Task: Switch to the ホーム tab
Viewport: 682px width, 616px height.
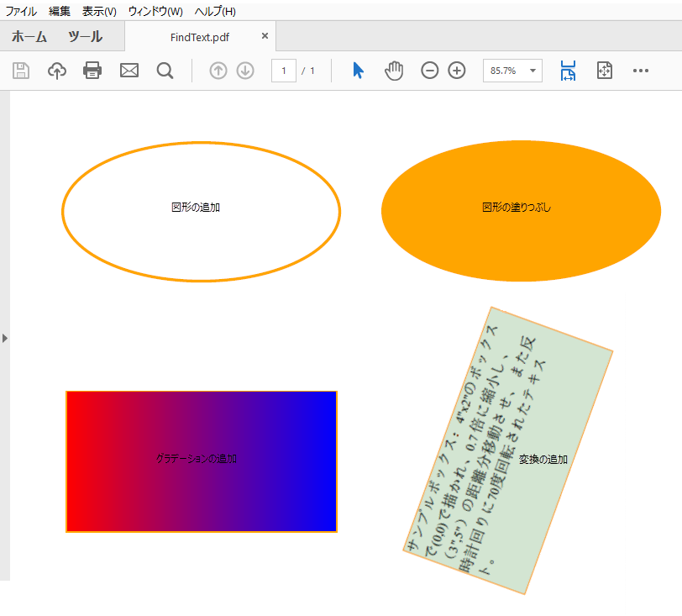Action: click(x=29, y=37)
